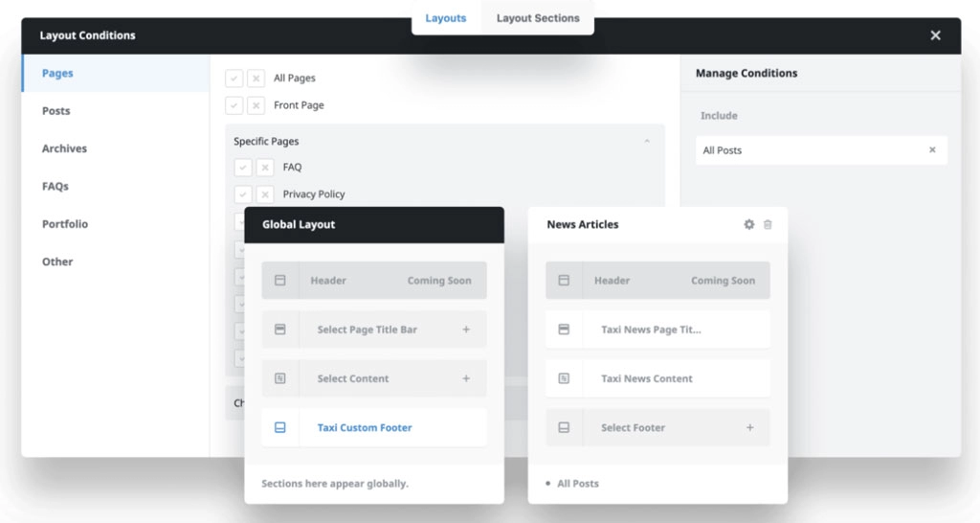Image resolution: width=980 pixels, height=523 pixels.
Task: Select the Portfolio category
Action: [116, 224]
